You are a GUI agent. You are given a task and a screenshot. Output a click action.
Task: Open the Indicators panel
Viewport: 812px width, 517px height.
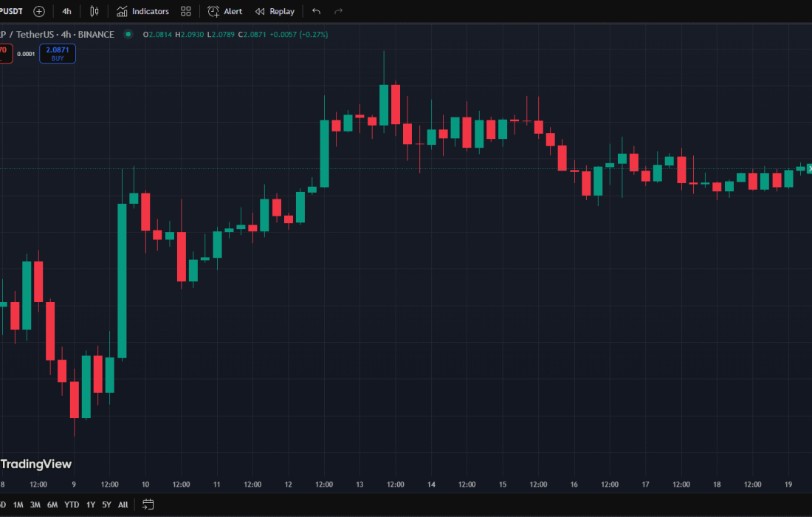coord(142,11)
